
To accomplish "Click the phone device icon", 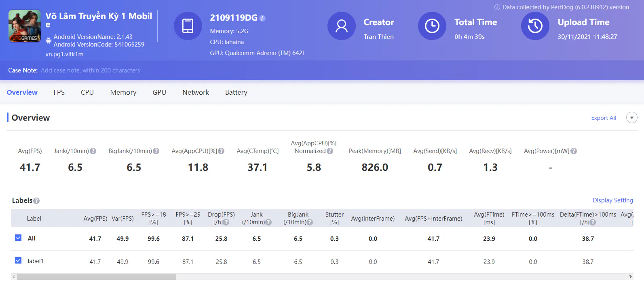I will tap(188, 26).
